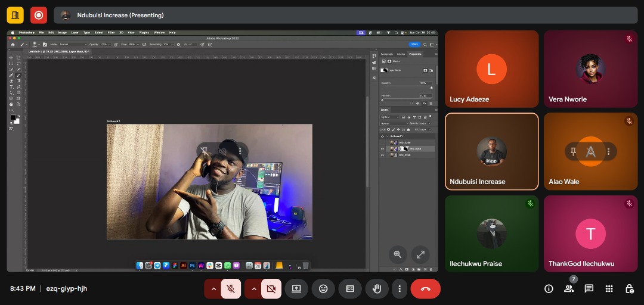Delete layer with Layers panel trash icon
The width and height of the screenshot is (644, 305).
coord(431,269)
